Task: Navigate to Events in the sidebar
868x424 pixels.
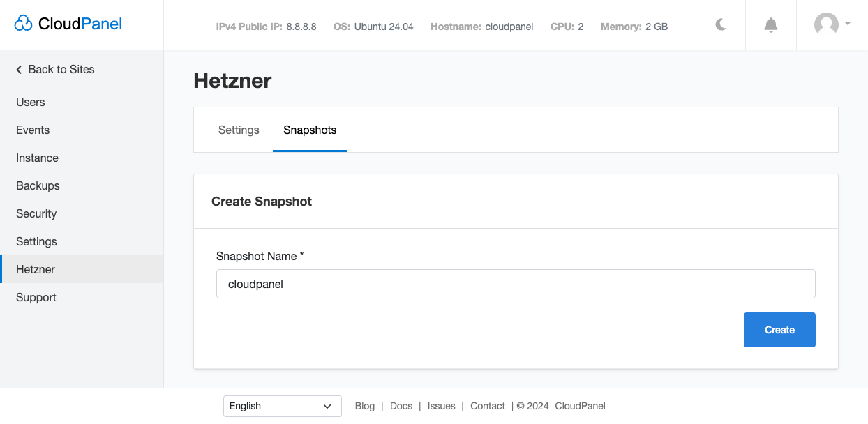Action: (x=33, y=130)
